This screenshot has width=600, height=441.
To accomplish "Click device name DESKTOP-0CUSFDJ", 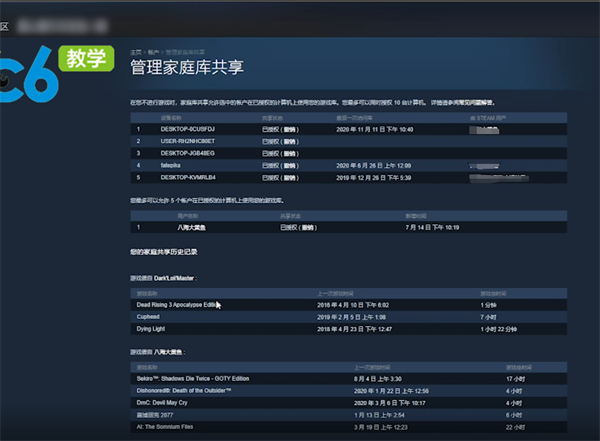I will [x=188, y=129].
